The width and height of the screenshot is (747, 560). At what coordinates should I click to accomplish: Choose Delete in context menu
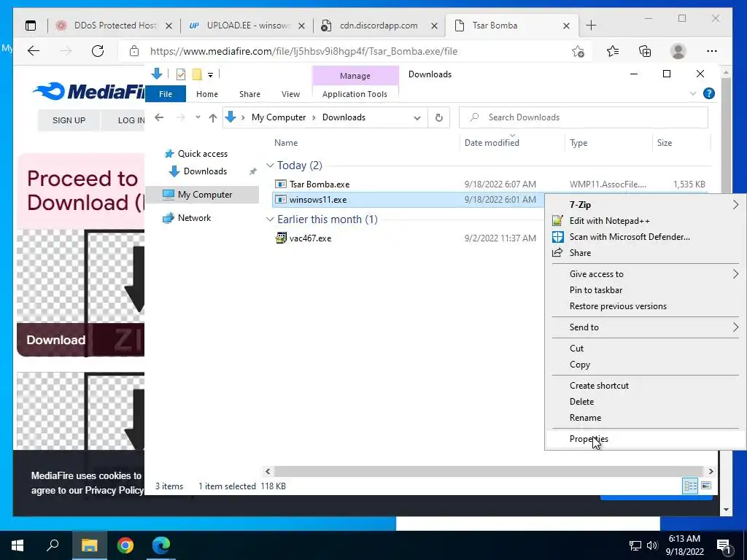click(645, 402)
